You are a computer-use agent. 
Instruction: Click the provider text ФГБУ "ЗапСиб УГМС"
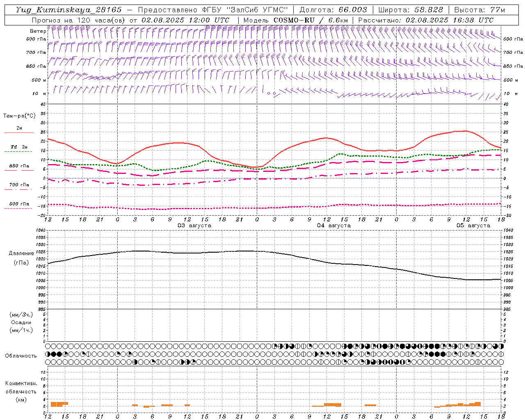tap(245, 10)
